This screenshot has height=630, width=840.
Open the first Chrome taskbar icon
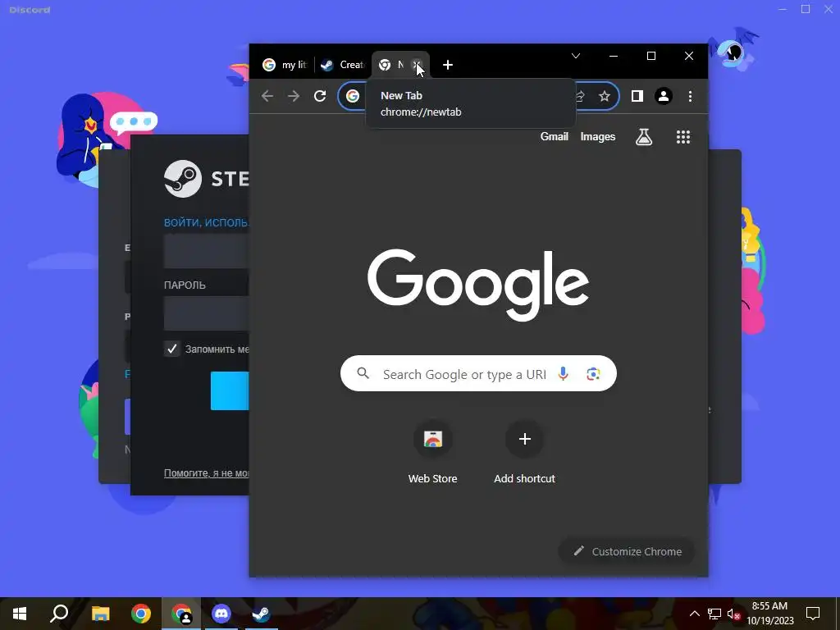141,614
